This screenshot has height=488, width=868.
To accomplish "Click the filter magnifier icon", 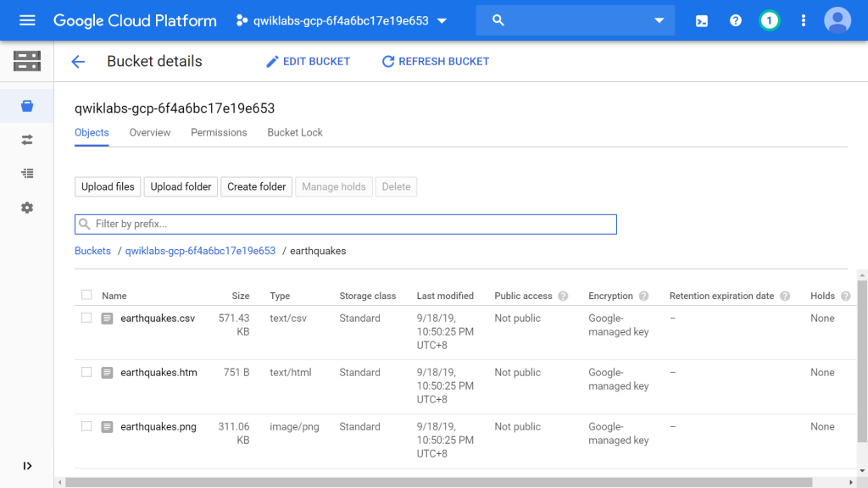I will click(x=84, y=224).
